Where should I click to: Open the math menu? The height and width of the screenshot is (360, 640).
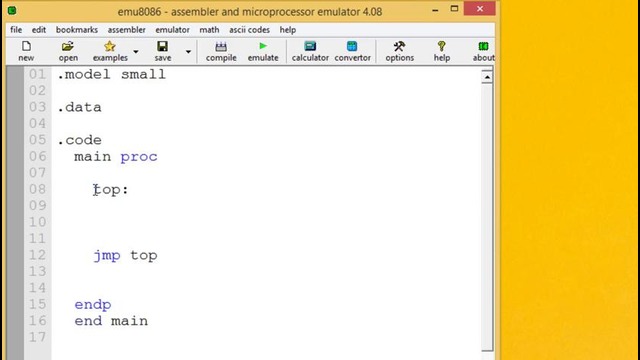tap(209, 30)
